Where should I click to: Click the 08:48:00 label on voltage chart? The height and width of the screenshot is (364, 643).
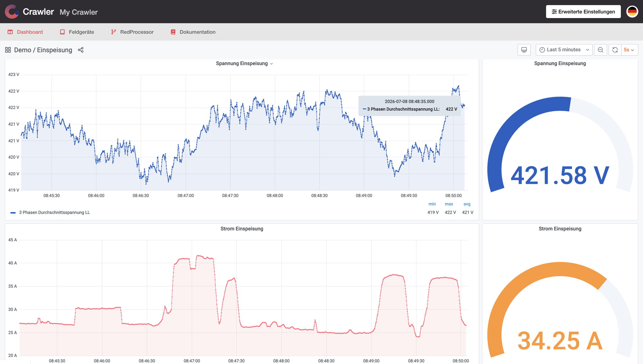[x=275, y=196]
